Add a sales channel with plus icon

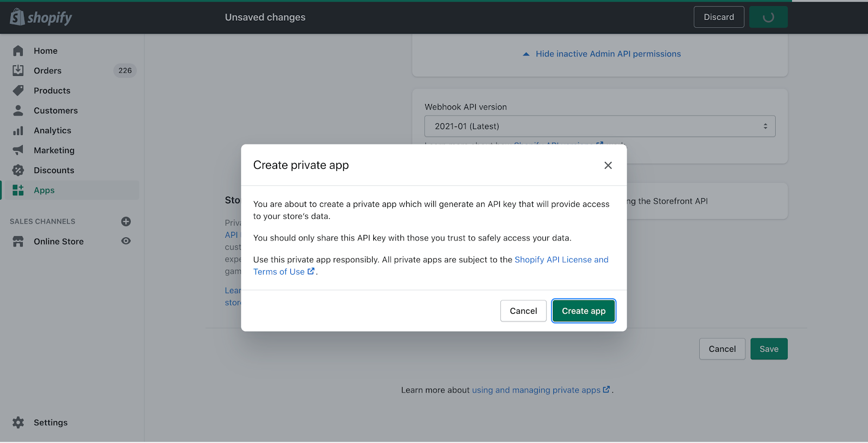point(126,221)
